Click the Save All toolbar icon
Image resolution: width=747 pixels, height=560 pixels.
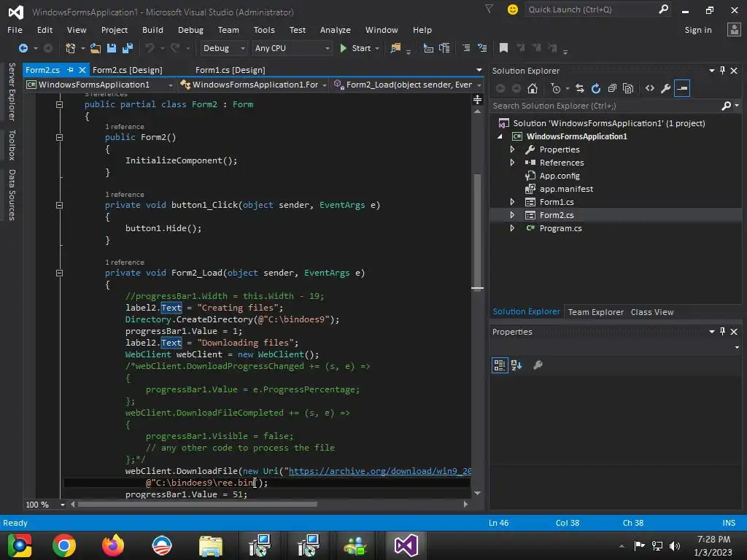127,48
